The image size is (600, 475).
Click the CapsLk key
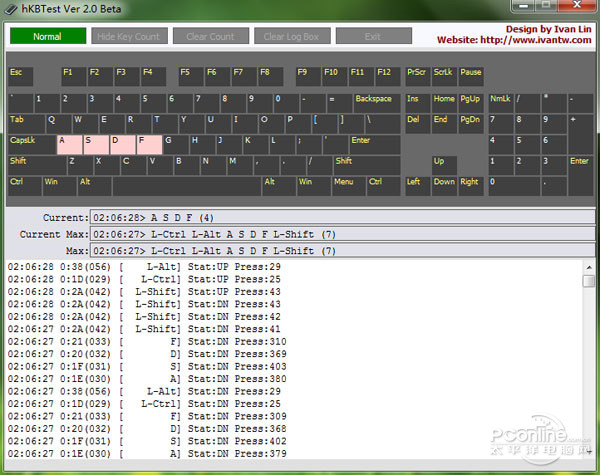(x=31, y=144)
